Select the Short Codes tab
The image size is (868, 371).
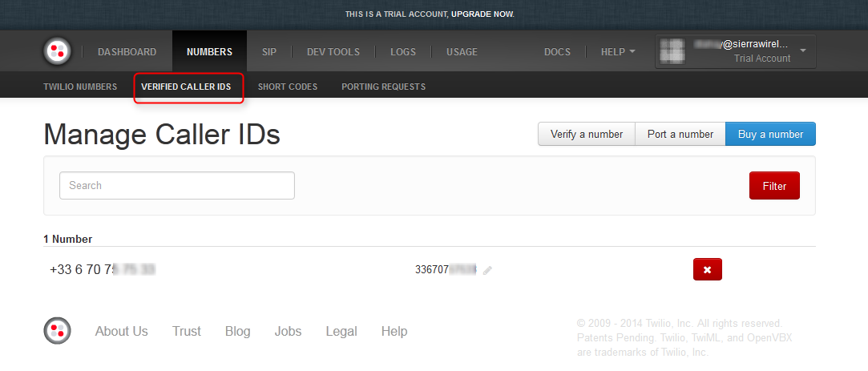tap(287, 87)
